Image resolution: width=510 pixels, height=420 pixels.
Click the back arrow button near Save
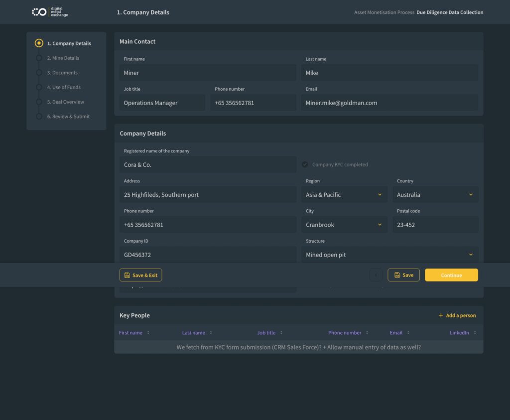click(x=376, y=275)
